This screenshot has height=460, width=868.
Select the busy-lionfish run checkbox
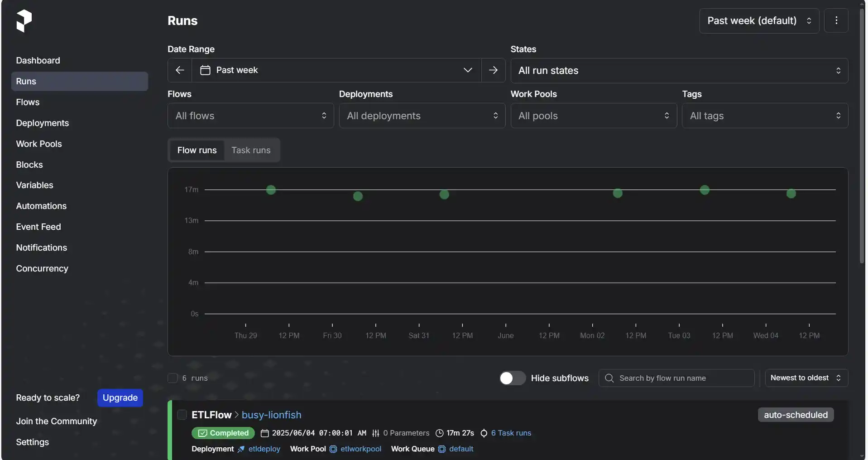tap(182, 415)
